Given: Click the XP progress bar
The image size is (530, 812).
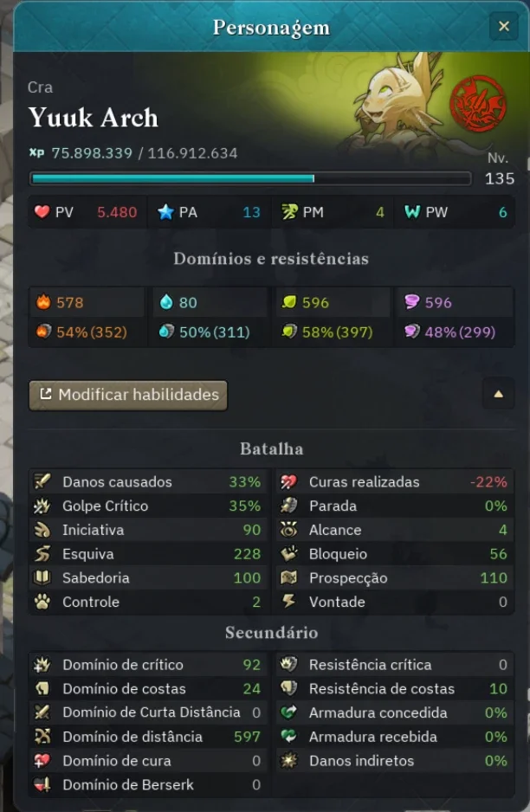Looking at the screenshot, I should [x=251, y=178].
